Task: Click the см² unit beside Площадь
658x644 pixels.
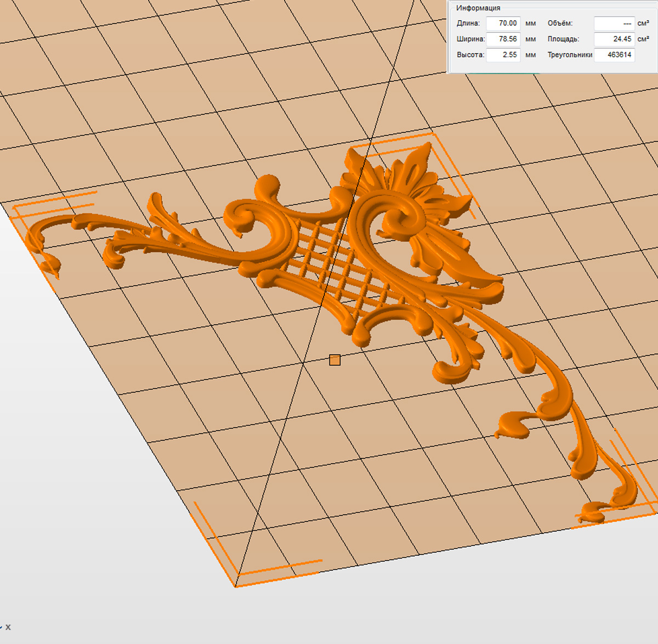Action: point(643,39)
